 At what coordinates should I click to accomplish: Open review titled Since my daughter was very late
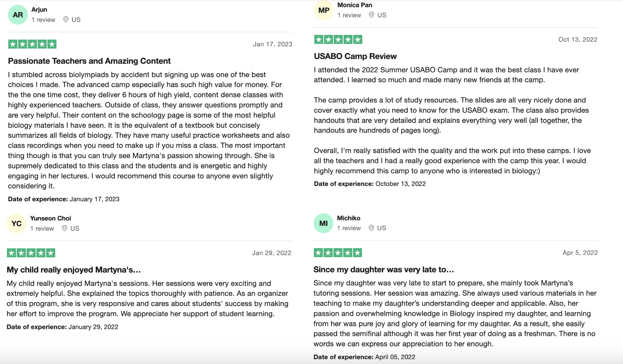coord(384,269)
